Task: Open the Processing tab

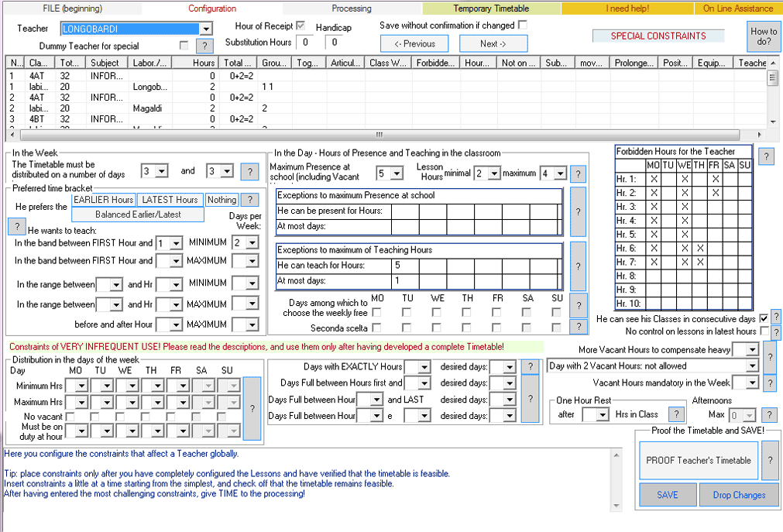Action: tap(352, 9)
